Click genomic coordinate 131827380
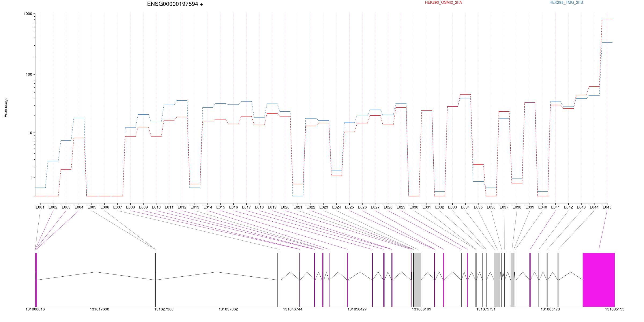 [164, 309]
